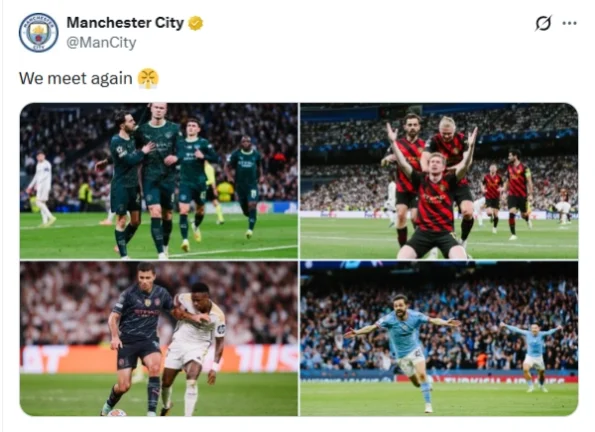Image resolution: width=595 pixels, height=432 pixels.
Task: Open the @ManCity handle link
Action: [101, 42]
